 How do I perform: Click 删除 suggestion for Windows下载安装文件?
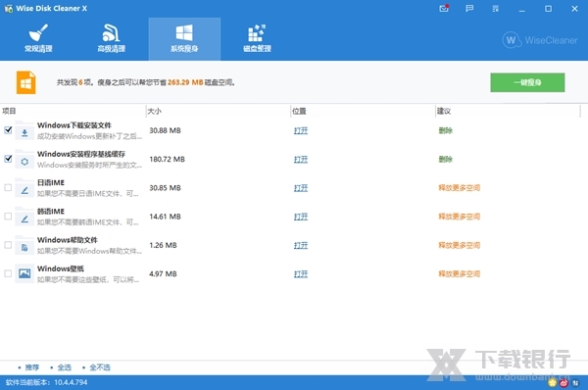pos(446,130)
